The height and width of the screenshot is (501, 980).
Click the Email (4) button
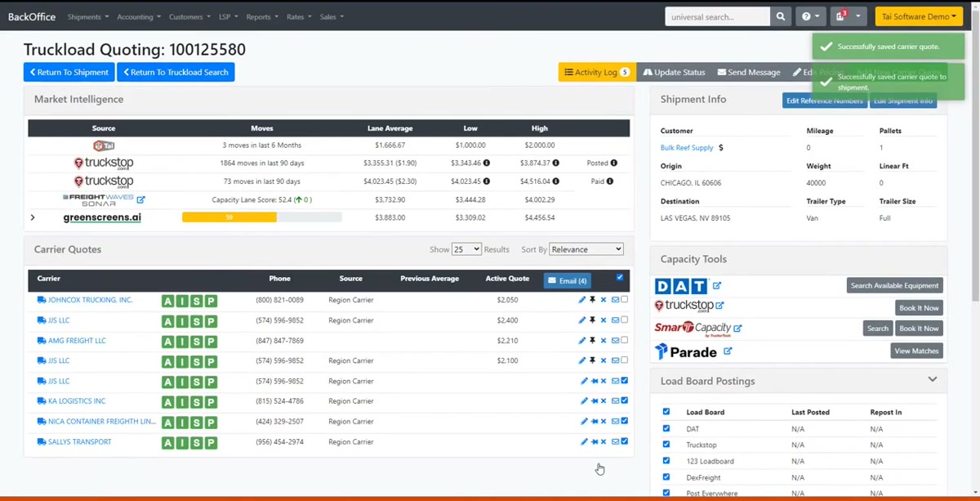pyautogui.click(x=567, y=280)
